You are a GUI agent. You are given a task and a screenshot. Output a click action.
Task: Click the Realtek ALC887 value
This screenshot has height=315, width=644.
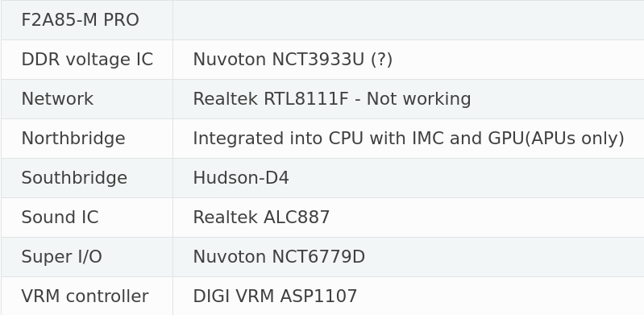pos(261,218)
